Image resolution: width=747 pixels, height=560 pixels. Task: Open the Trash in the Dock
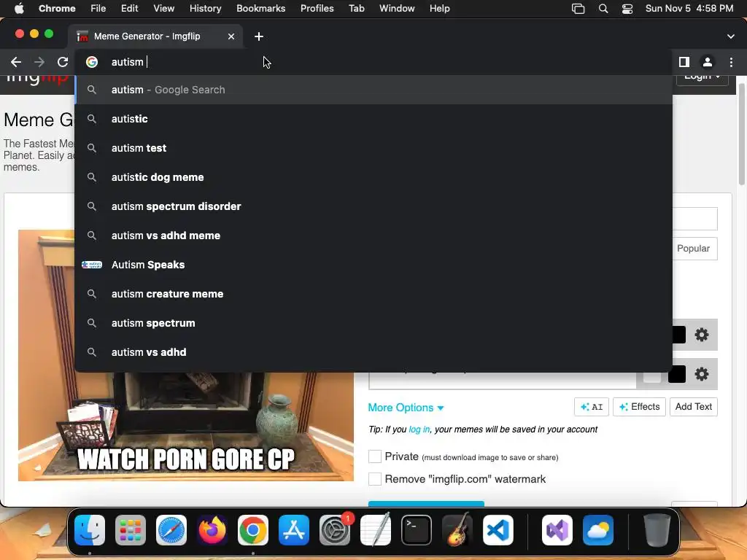pos(657,530)
